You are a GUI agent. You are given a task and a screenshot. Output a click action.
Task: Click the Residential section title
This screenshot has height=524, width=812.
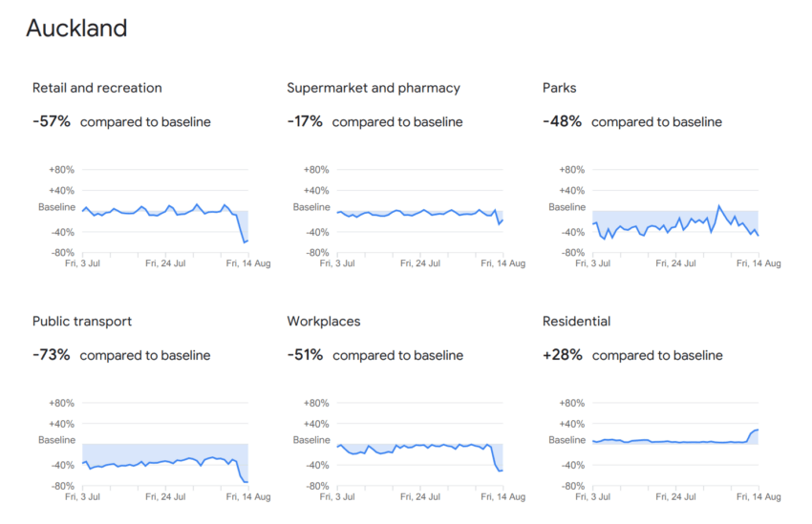576,322
